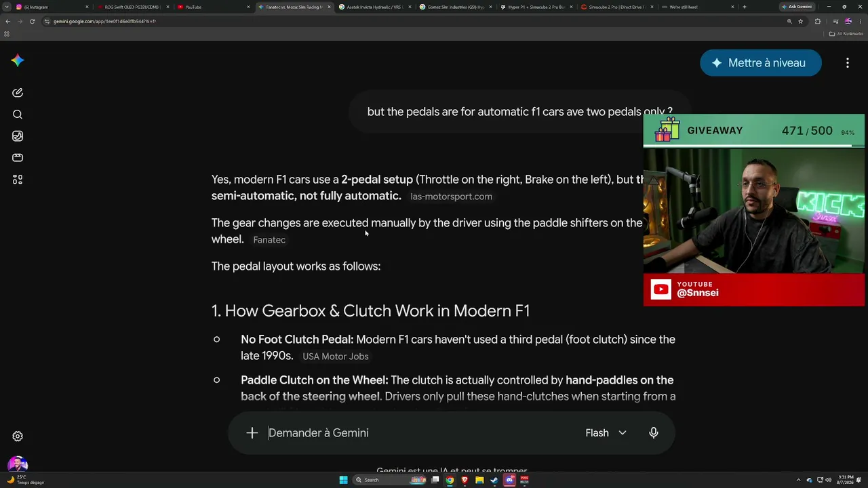The image size is (868, 488).
Task: Open Steam from the taskbar
Action: point(494,480)
